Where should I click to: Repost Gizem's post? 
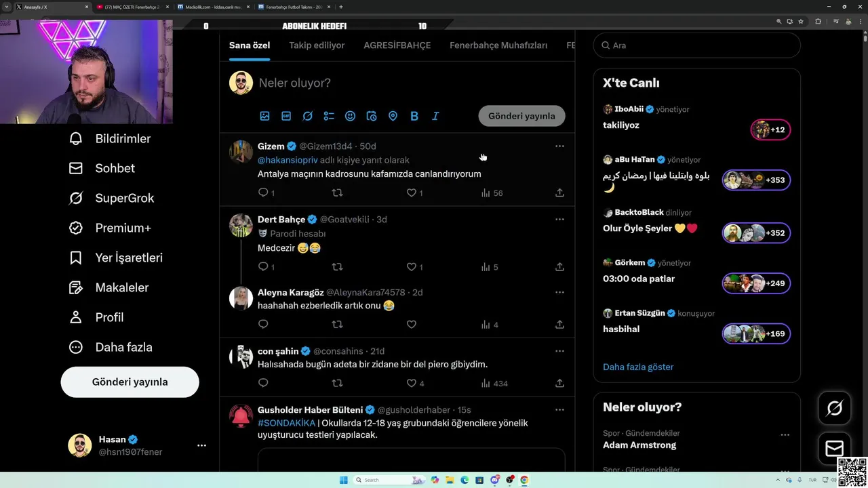coord(337,193)
